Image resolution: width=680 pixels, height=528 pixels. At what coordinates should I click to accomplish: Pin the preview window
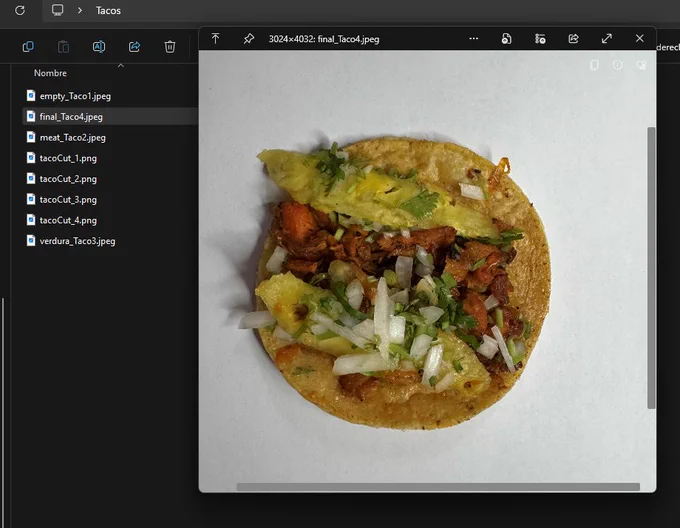pos(248,39)
